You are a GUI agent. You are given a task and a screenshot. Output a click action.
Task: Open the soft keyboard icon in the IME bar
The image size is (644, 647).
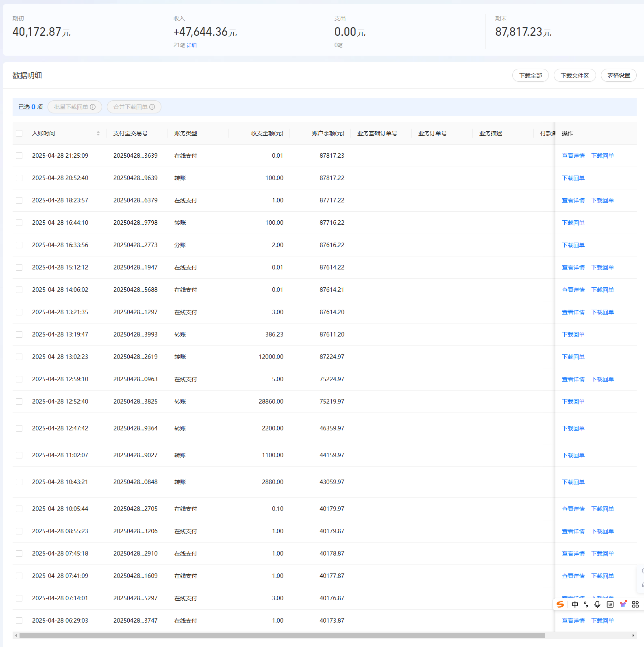pyautogui.click(x=610, y=604)
